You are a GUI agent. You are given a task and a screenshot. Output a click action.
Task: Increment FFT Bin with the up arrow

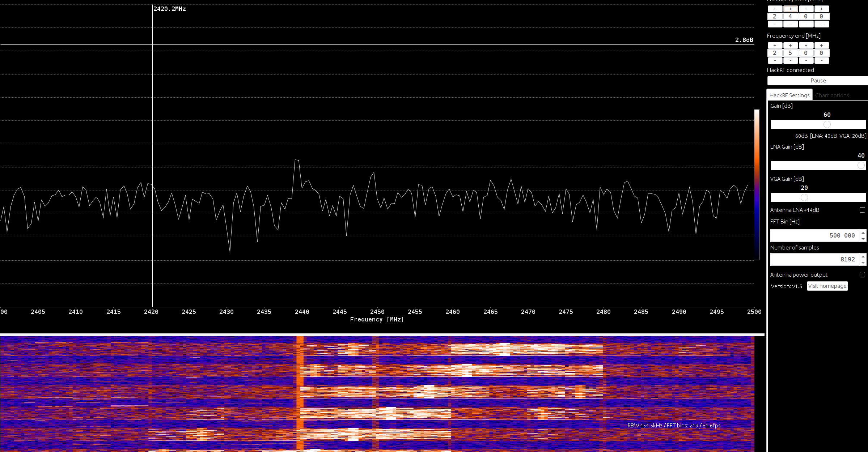[x=863, y=233]
